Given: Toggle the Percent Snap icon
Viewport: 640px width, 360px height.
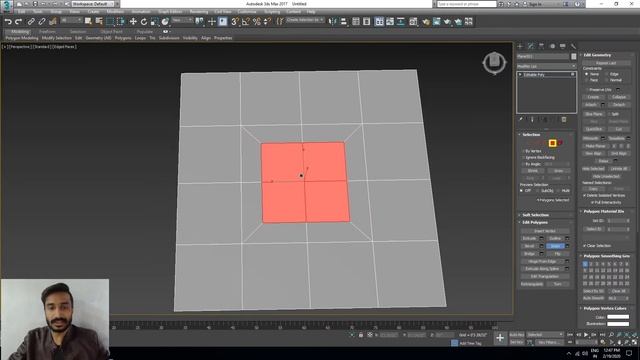Looking at the screenshot, I should coord(257,22).
